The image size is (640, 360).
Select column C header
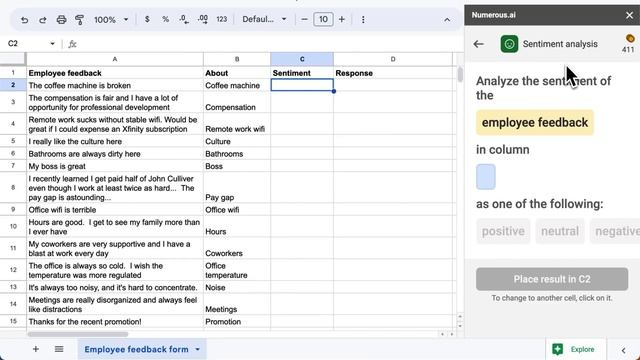click(302, 59)
